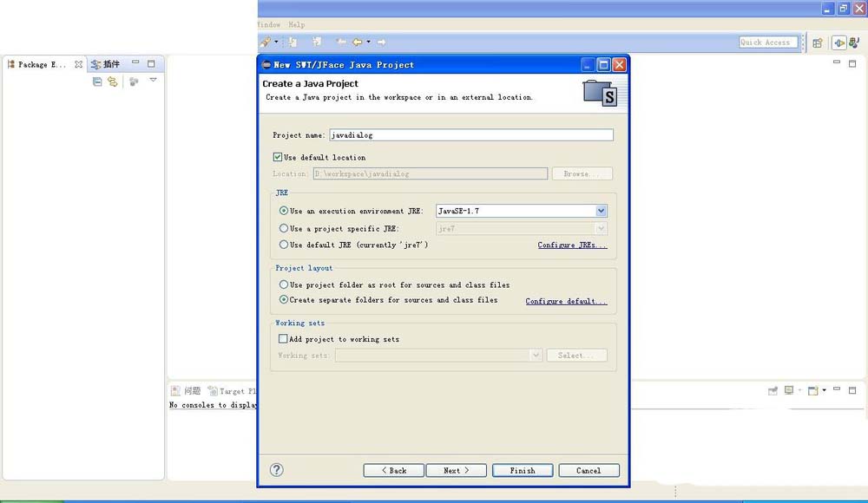Viewport: 868px width, 503px height.
Task: Click the Open Perspective icon
Action: 817,42
